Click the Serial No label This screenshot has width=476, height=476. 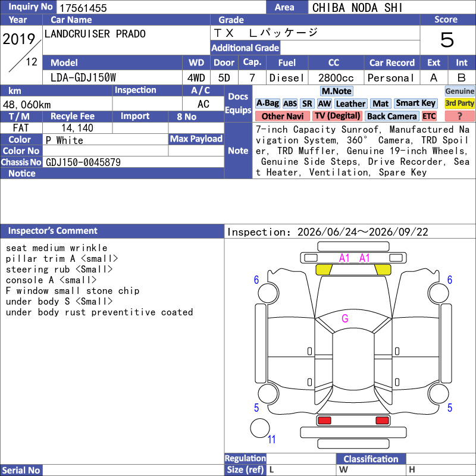pos(21,470)
